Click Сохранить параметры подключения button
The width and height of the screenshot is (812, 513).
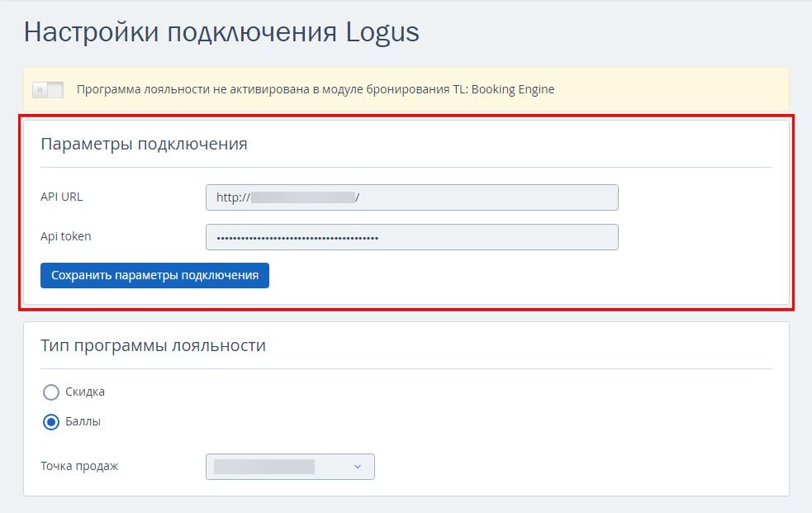point(154,275)
